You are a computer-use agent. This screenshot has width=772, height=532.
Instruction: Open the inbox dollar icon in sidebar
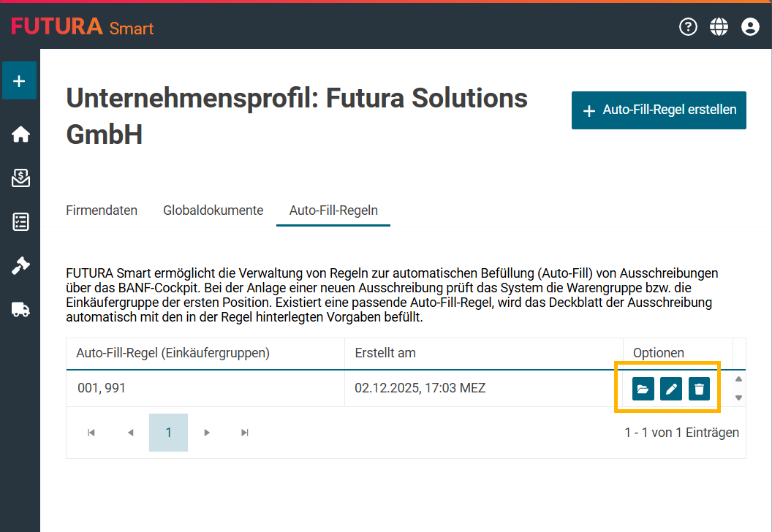point(20,178)
